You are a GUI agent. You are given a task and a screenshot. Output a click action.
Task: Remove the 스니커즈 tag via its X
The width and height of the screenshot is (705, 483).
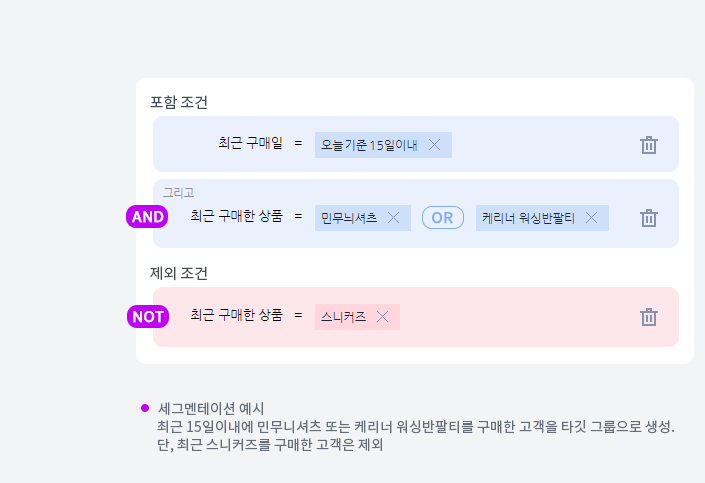pos(382,317)
